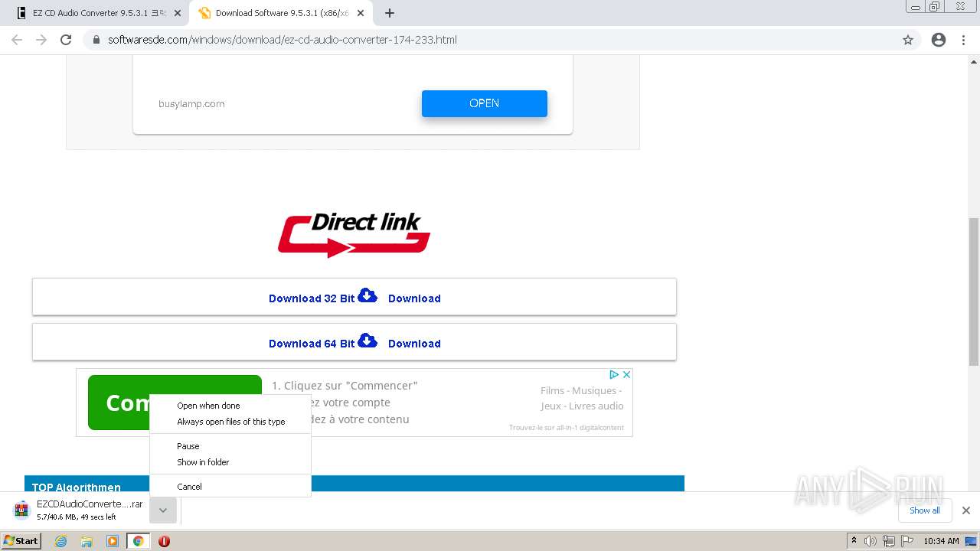Show hidden tray icons arrow
Screen dimensions: 980x551
[854, 541]
